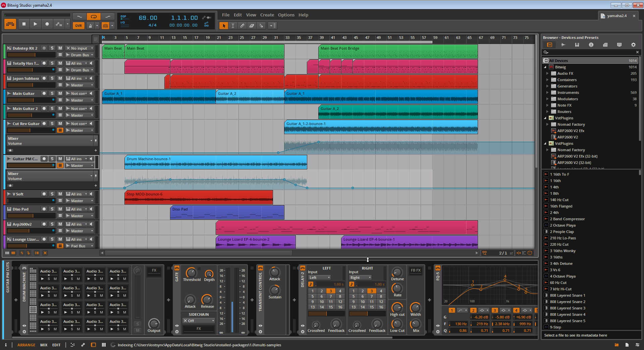This screenshot has width=644, height=350.
Task: Switch to EDIT view
Action: pyautogui.click(x=56, y=345)
